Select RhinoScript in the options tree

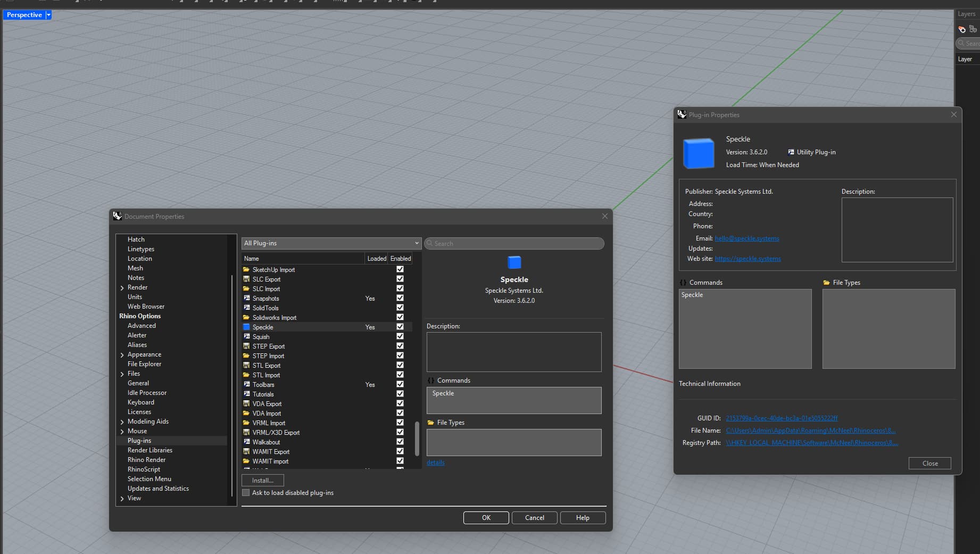(x=144, y=469)
